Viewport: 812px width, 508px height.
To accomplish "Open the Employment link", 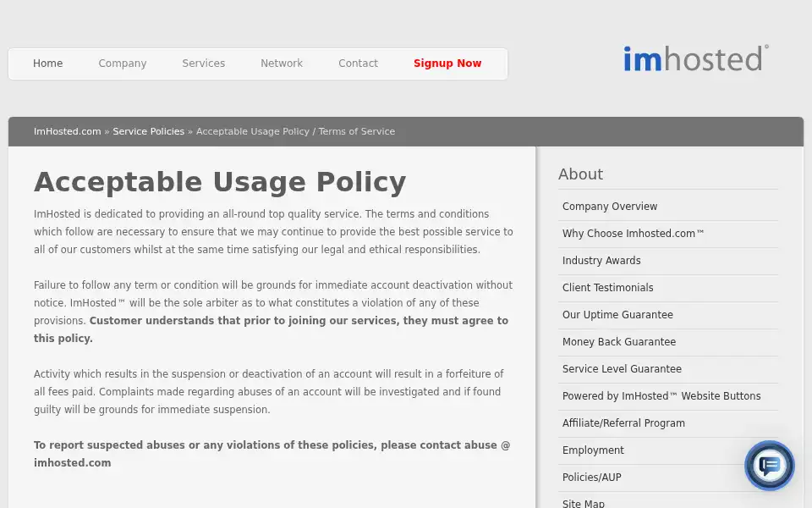I will click(x=593, y=450).
